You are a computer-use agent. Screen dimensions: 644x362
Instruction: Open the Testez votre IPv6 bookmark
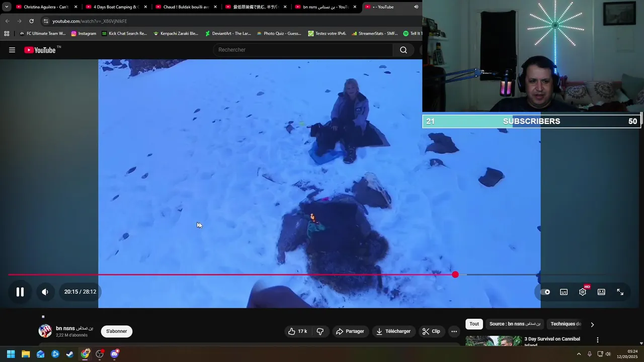327,34
